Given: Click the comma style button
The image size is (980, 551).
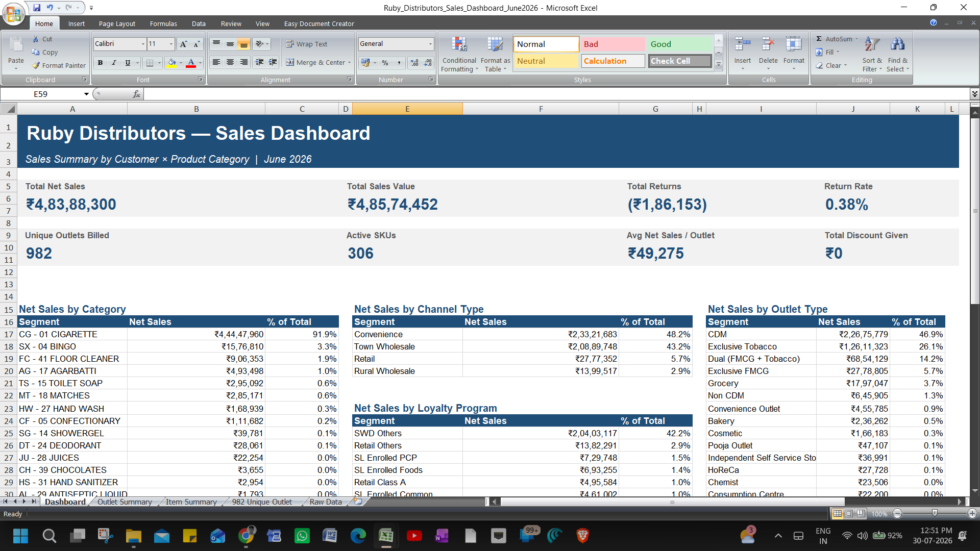Looking at the screenshot, I should tap(399, 63).
